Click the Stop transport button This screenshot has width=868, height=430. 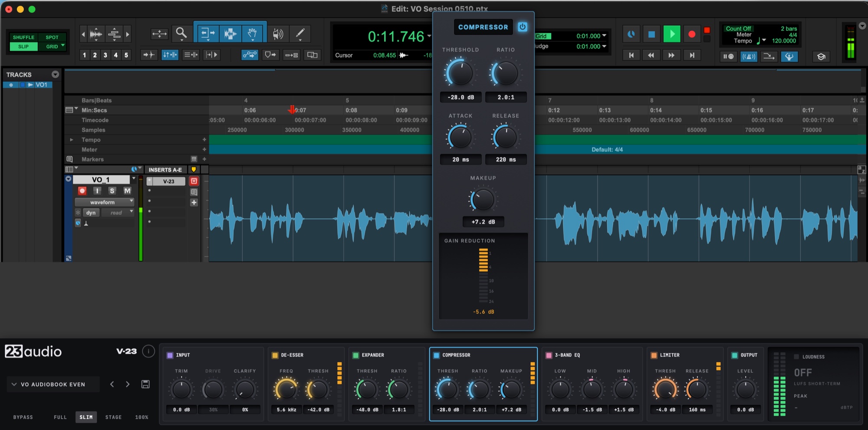[651, 34]
